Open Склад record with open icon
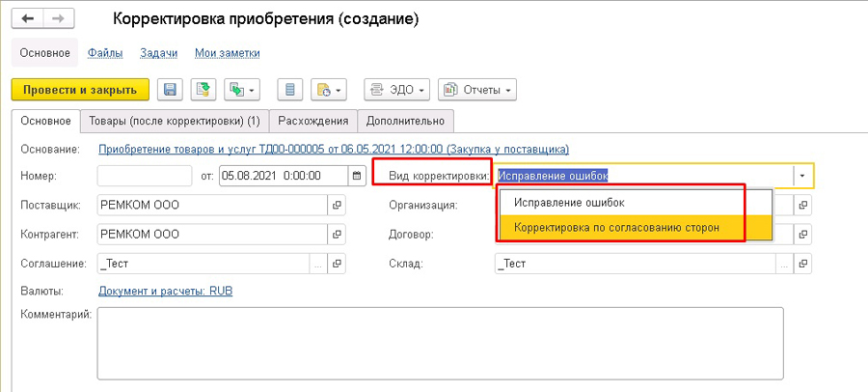 (x=803, y=264)
